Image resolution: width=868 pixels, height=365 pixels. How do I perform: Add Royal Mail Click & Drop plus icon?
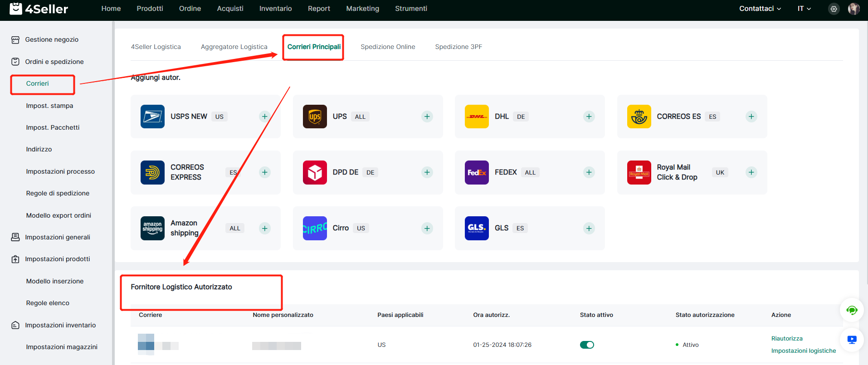[751, 172]
